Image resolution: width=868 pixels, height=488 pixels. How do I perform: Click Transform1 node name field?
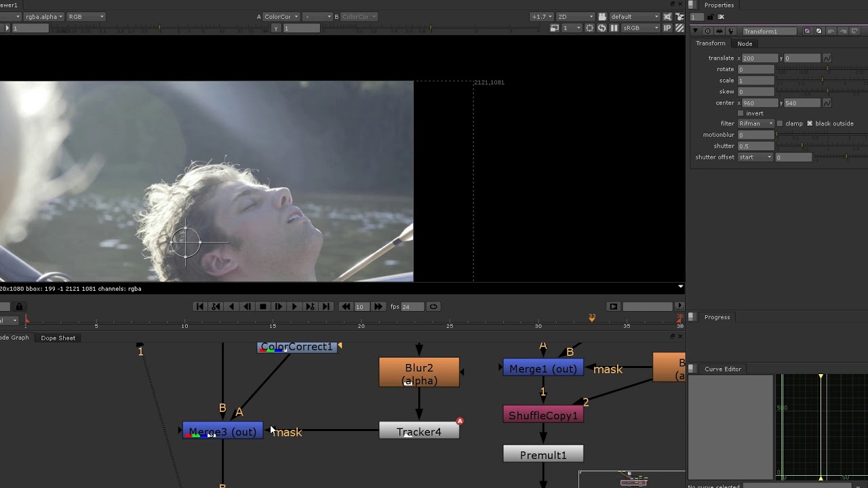click(x=770, y=31)
